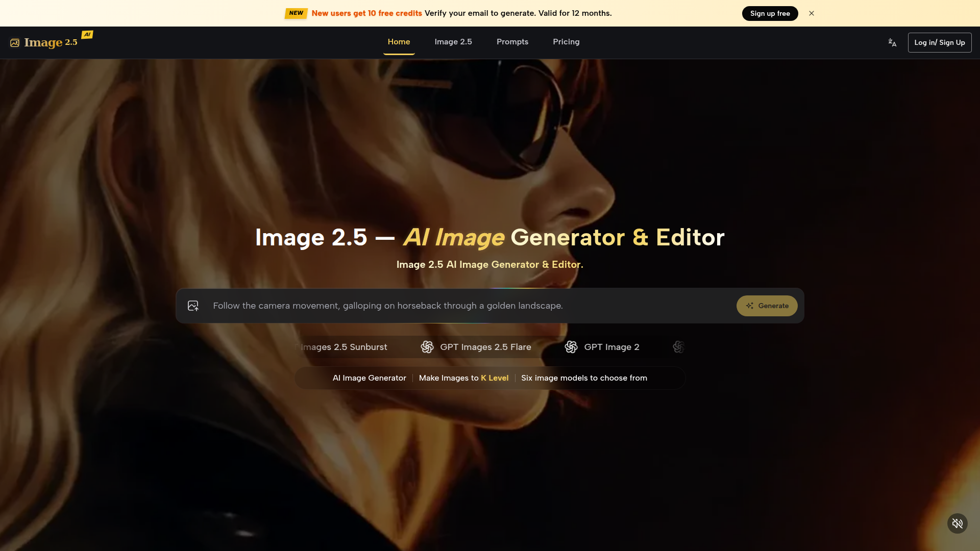Click the Image 2.5 logo wordmark
This screenshot has width=980, height=551.
click(x=51, y=43)
